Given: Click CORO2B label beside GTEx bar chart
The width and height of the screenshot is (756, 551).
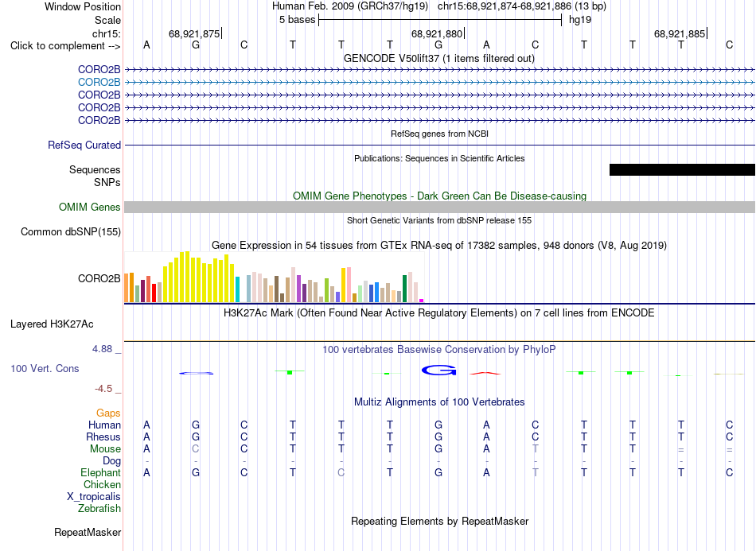Looking at the screenshot, I should (99, 279).
